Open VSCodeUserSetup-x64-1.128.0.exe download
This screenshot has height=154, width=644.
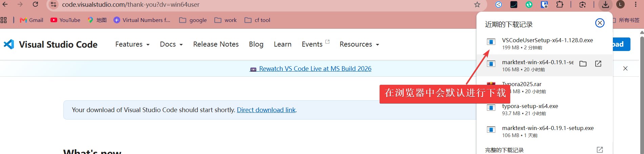[x=544, y=44]
